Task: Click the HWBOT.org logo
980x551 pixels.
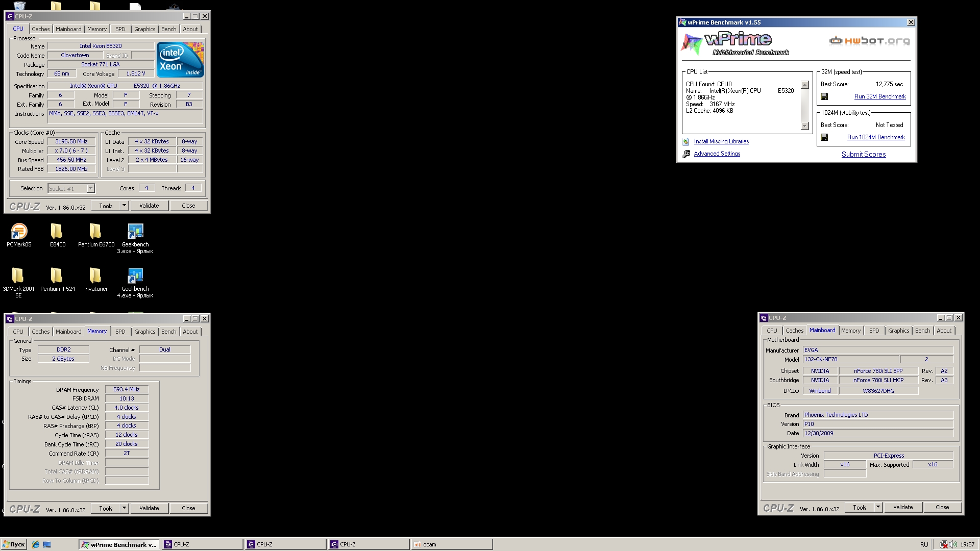Action: 869,41
